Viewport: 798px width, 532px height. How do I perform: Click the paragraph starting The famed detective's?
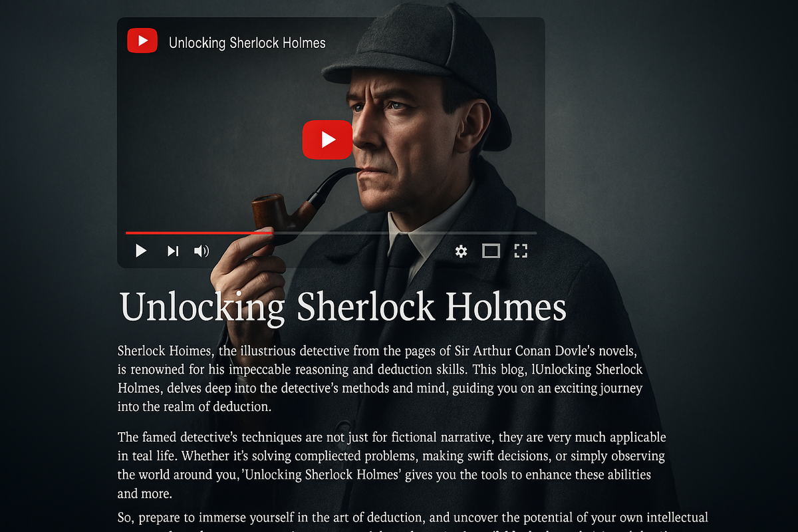coord(392,465)
